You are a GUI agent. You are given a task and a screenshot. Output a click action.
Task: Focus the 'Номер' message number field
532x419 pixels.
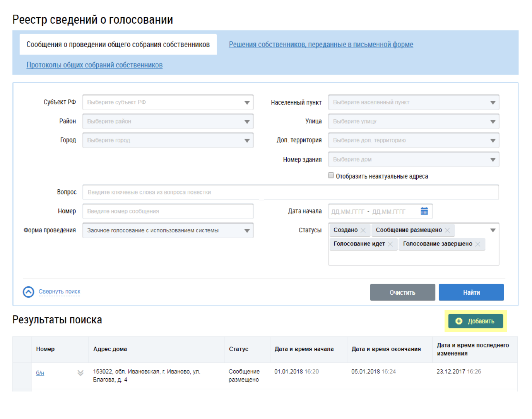(168, 211)
